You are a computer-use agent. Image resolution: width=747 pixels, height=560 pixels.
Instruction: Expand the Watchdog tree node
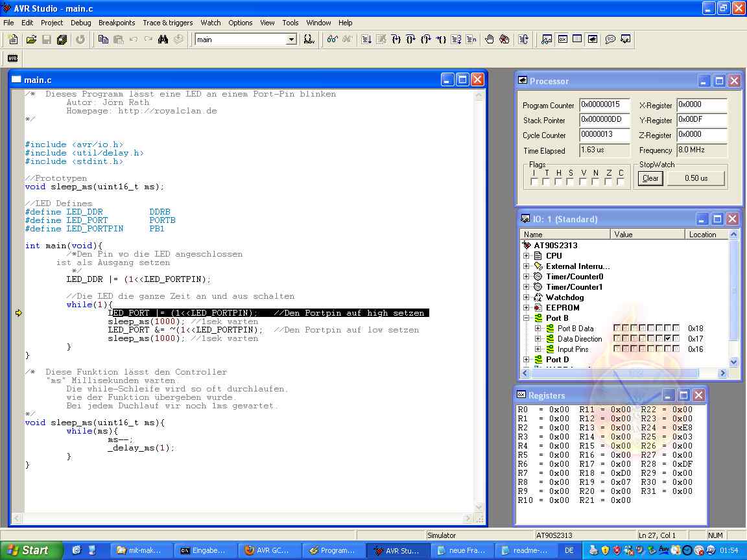pos(526,297)
